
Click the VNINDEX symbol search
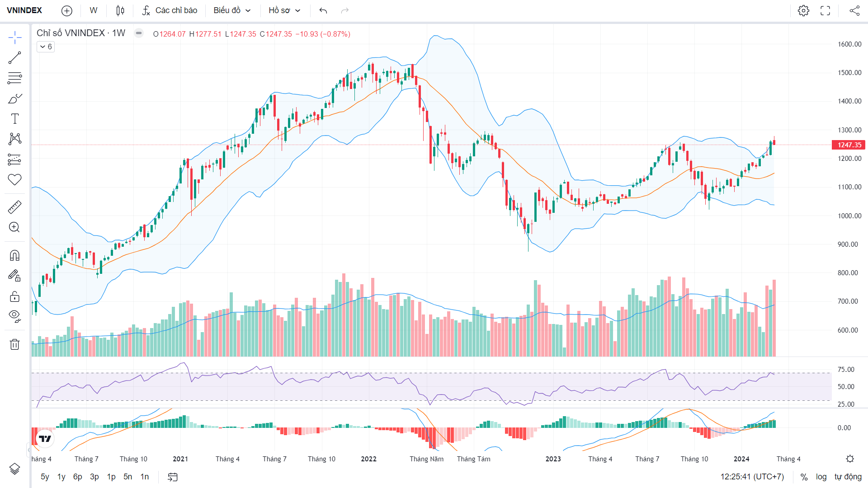24,10
